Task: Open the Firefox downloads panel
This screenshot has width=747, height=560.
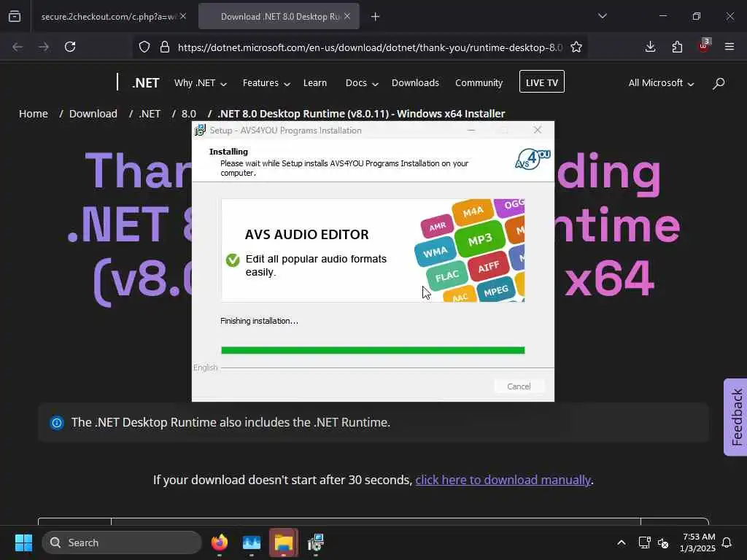Action: [650, 47]
